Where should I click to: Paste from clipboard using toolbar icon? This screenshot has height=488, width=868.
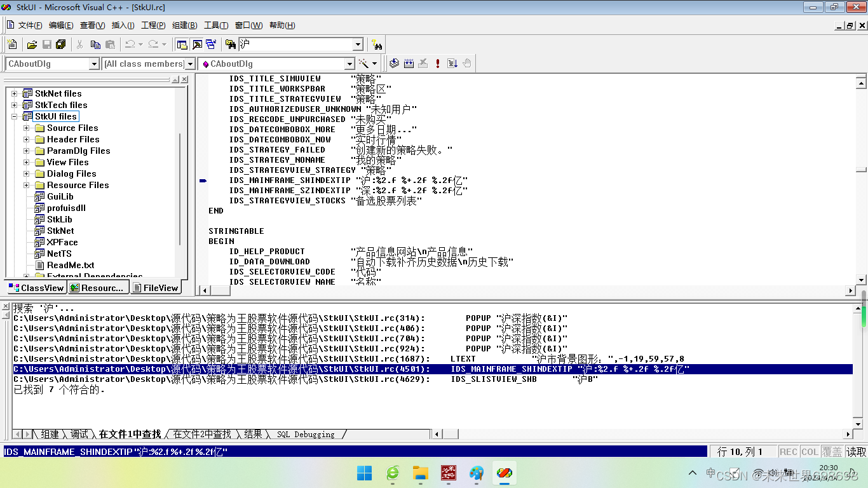(110, 44)
